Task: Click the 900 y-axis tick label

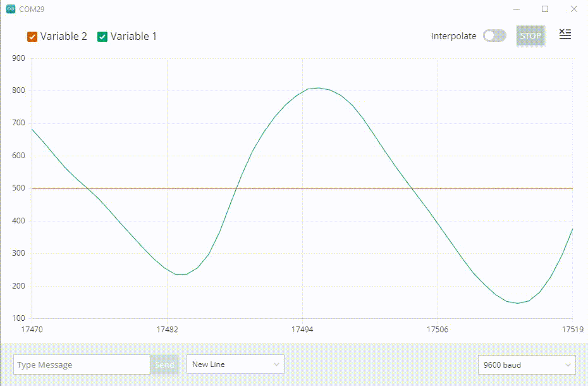Action: point(18,58)
